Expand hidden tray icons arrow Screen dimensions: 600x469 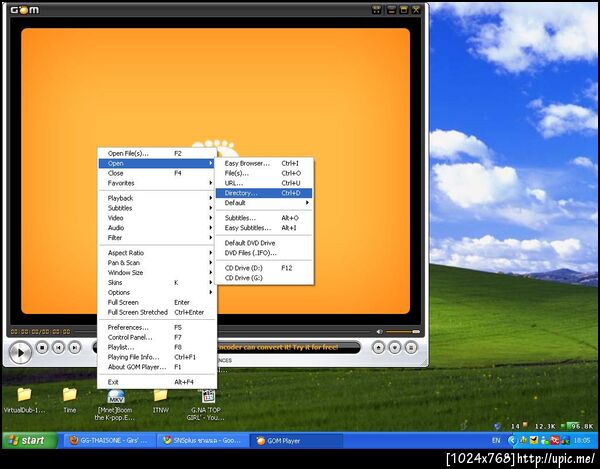512,441
